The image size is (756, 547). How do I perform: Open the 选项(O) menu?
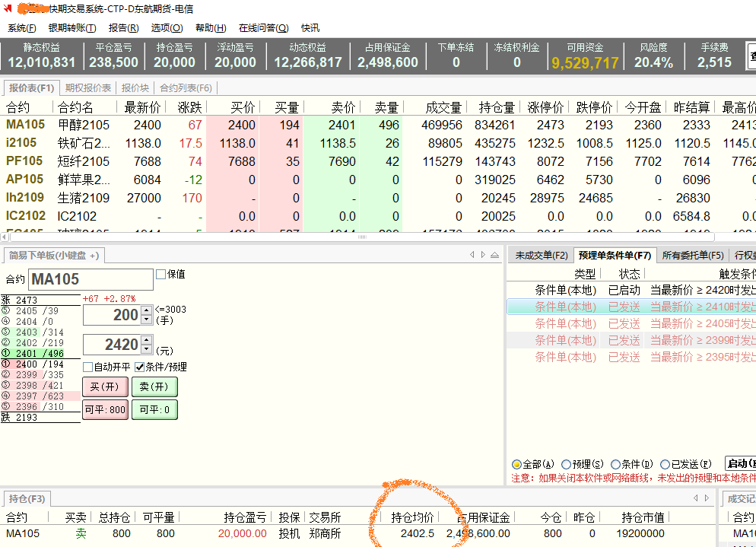pos(167,28)
